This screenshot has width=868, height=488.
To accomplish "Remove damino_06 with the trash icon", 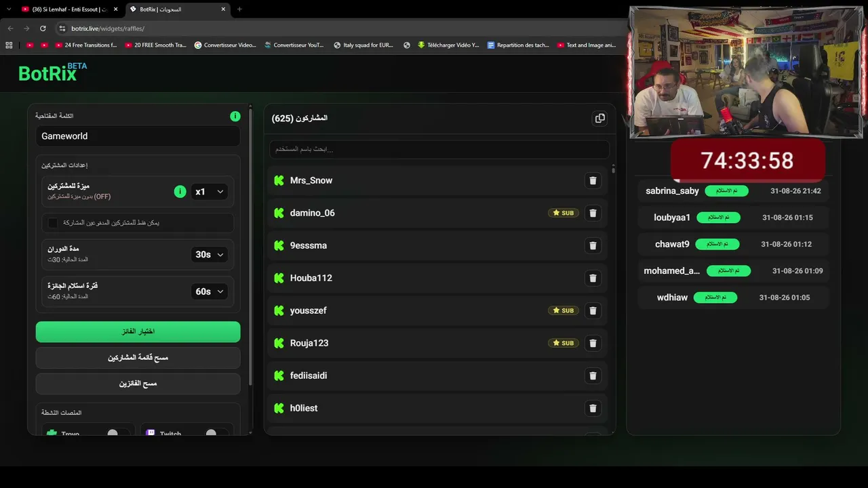I will (x=593, y=213).
